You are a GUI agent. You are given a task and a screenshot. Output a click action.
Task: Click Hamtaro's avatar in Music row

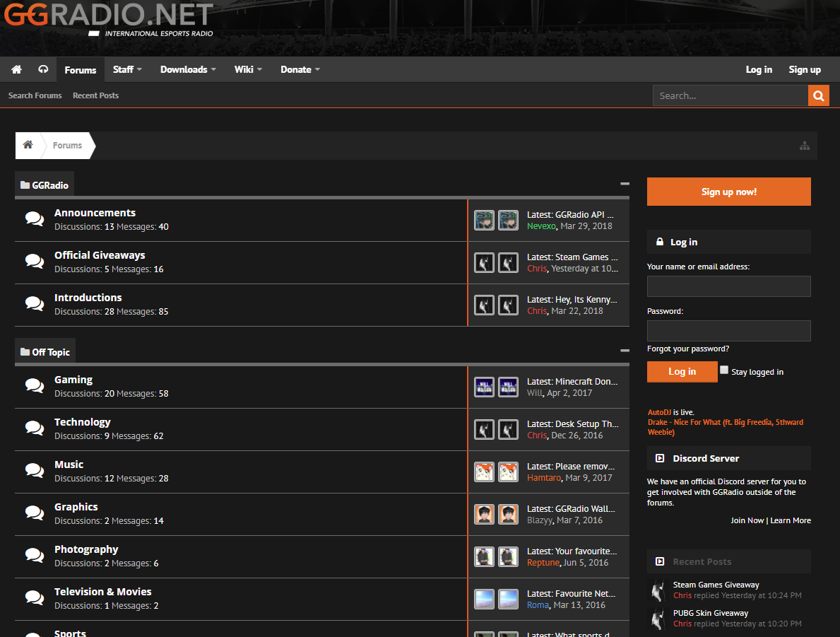point(484,472)
